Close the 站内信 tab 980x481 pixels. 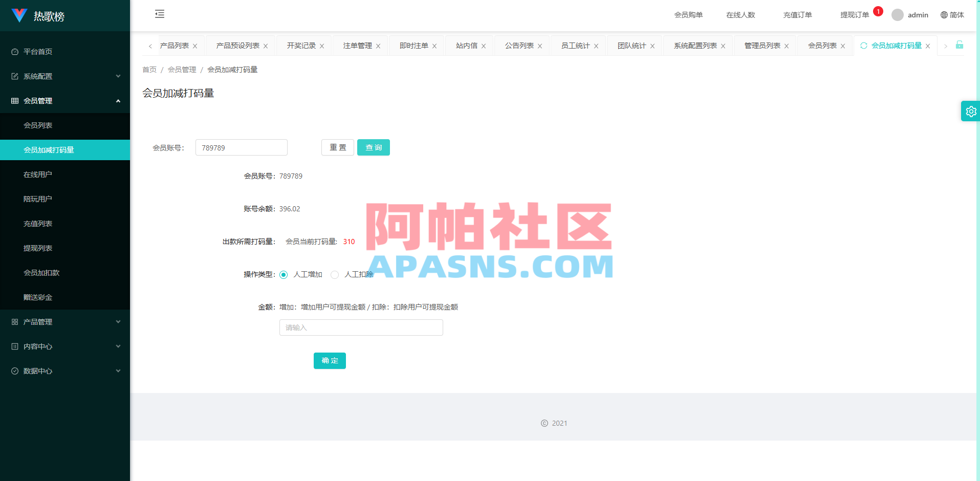tap(484, 46)
